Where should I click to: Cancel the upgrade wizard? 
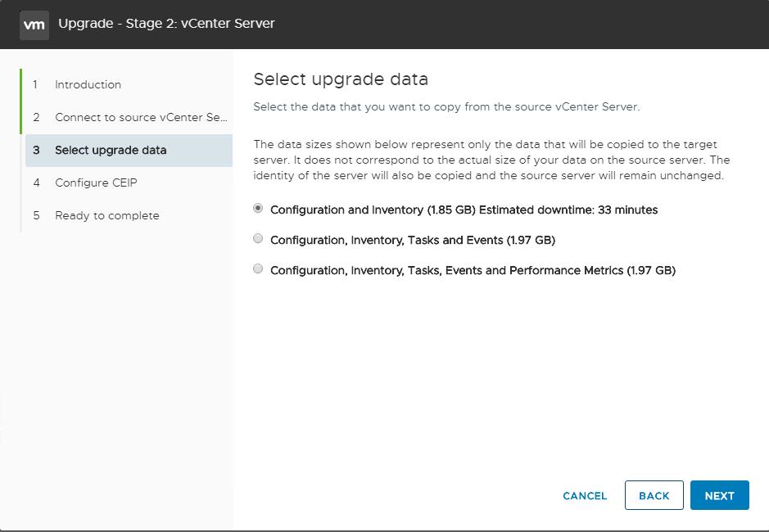point(585,496)
